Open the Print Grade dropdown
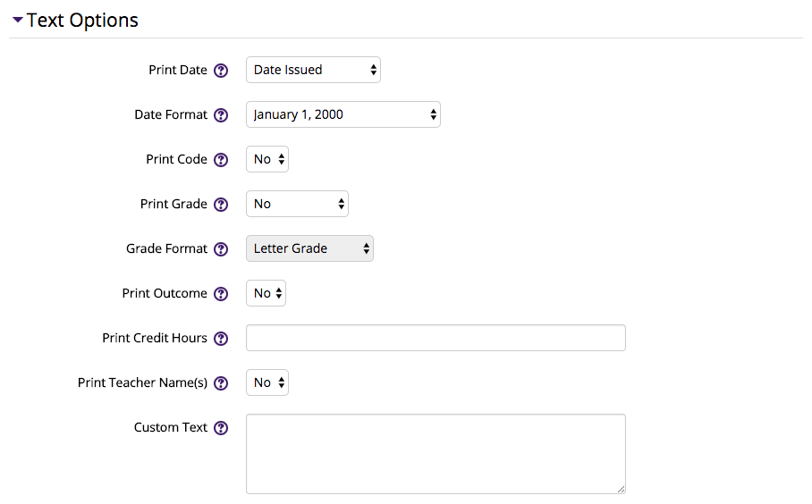 tap(297, 204)
